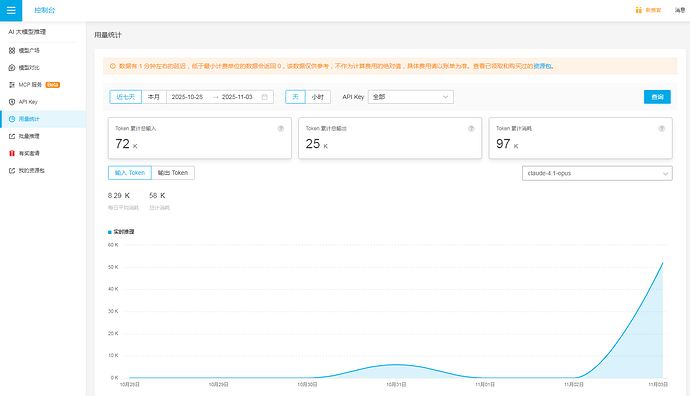Click the 11月02日 x-axis label
690x396 pixels.
pyautogui.click(x=574, y=385)
